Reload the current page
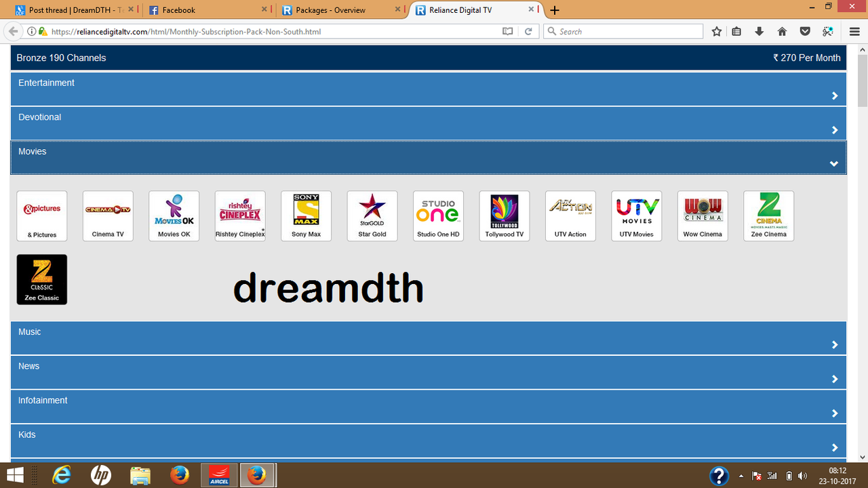 [x=528, y=31]
